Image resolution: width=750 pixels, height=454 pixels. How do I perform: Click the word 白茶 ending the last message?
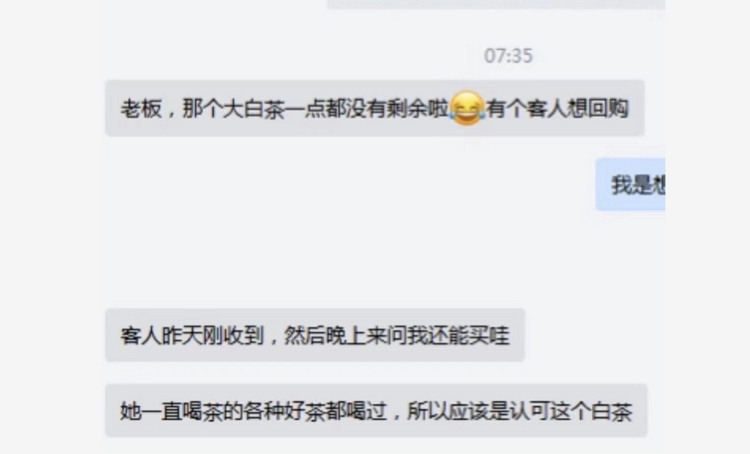(x=612, y=411)
